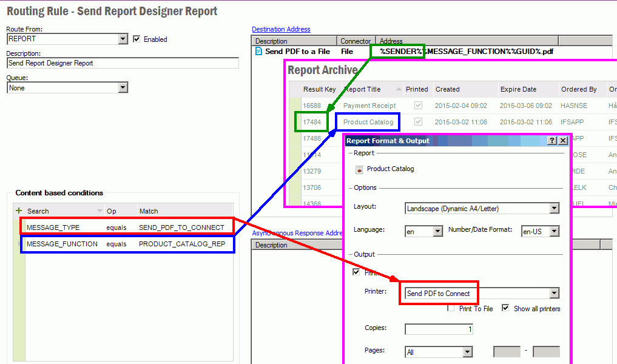Select the Product Catalog report title link
Screen dimensions: 617x364
[368, 122]
